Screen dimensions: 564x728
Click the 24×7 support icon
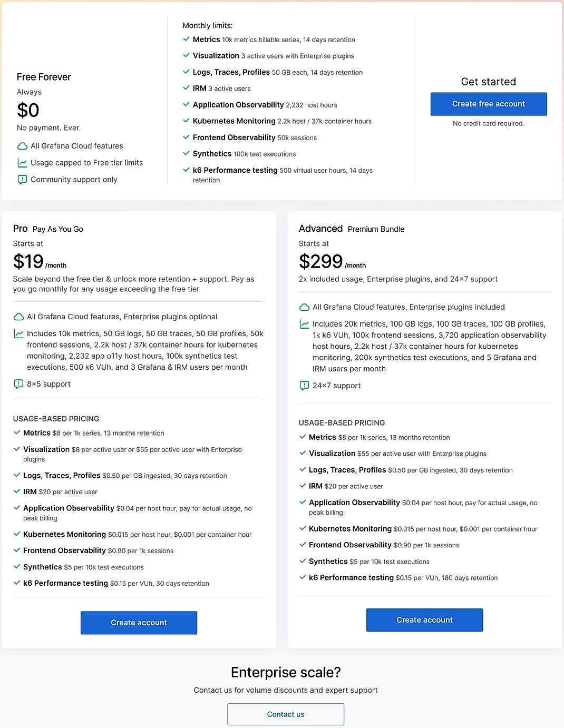[x=304, y=386]
